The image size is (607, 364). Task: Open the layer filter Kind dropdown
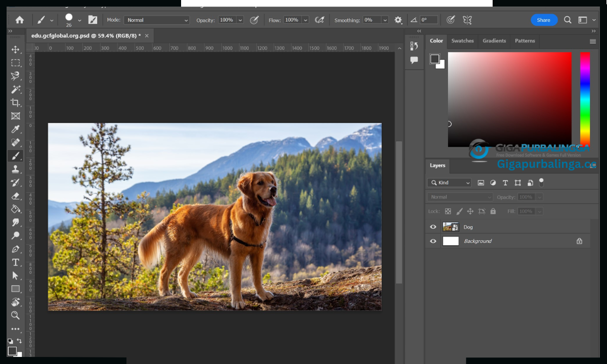[x=449, y=183]
